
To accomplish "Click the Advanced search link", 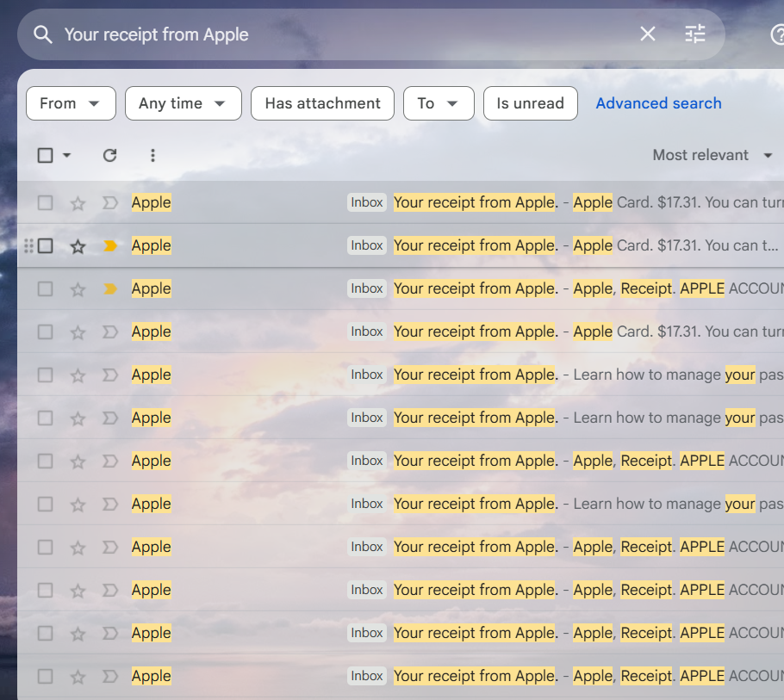I will (x=658, y=102).
